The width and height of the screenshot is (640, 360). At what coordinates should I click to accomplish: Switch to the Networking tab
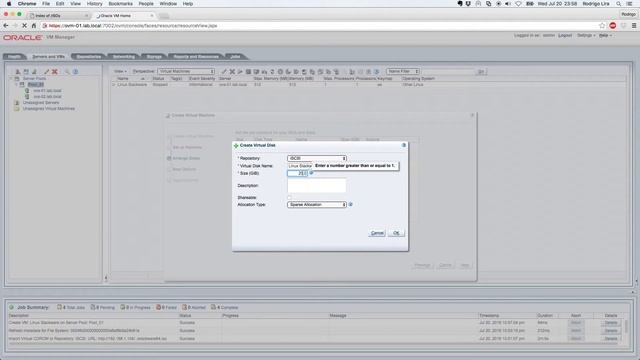(x=123, y=56)
